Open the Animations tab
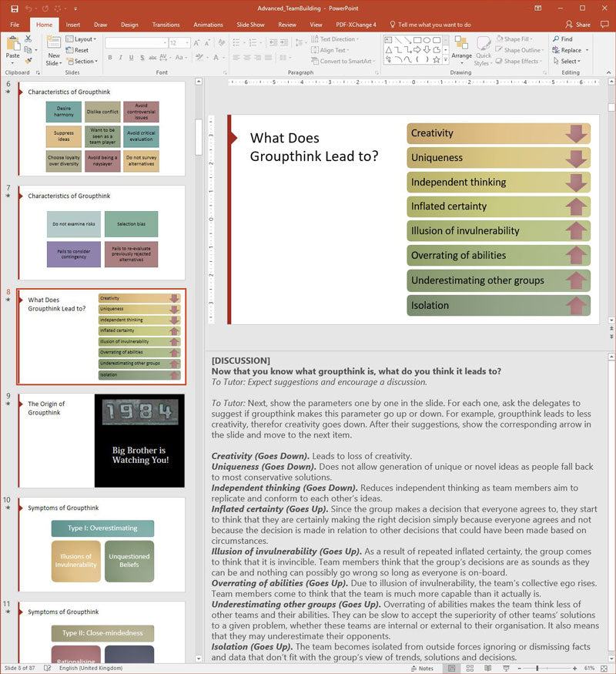Viewport: 616px width, 674px height. tap(208, 25)
